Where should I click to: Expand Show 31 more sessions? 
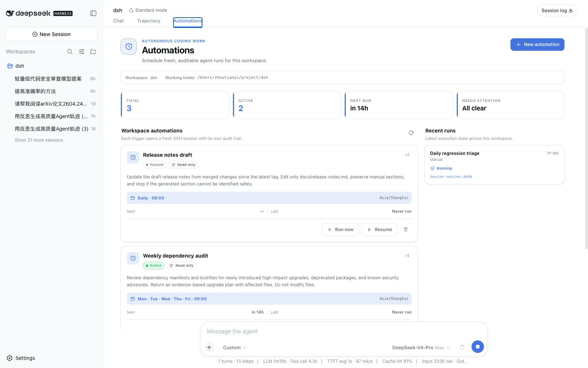(39, 140)
